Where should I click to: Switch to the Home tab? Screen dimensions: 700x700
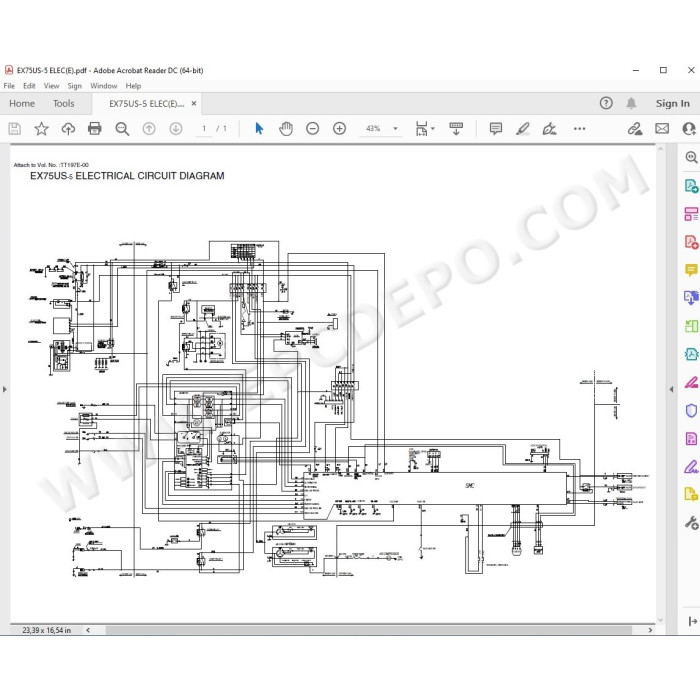pyautogui.click(x=22, y=104)
